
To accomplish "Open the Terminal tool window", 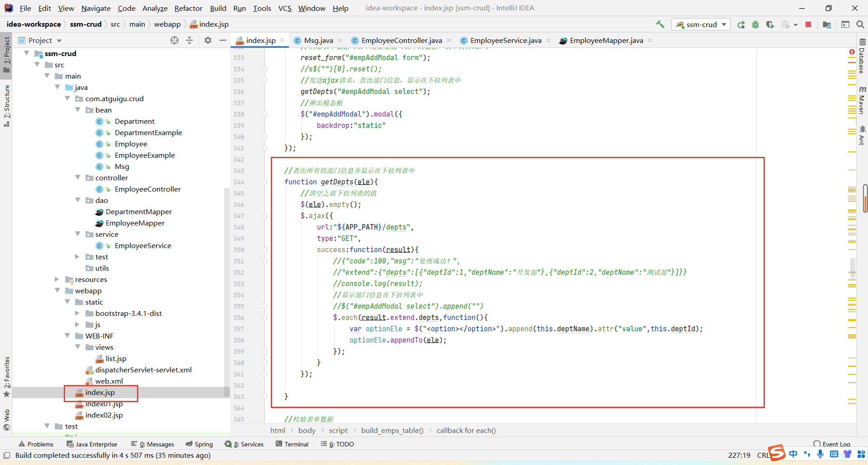I will [292, 444].
